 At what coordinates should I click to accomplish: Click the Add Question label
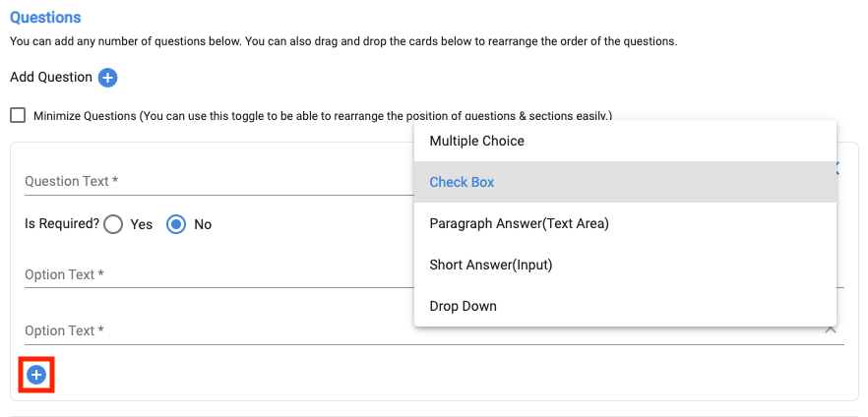pyautogui.click(x=51, y=77)
